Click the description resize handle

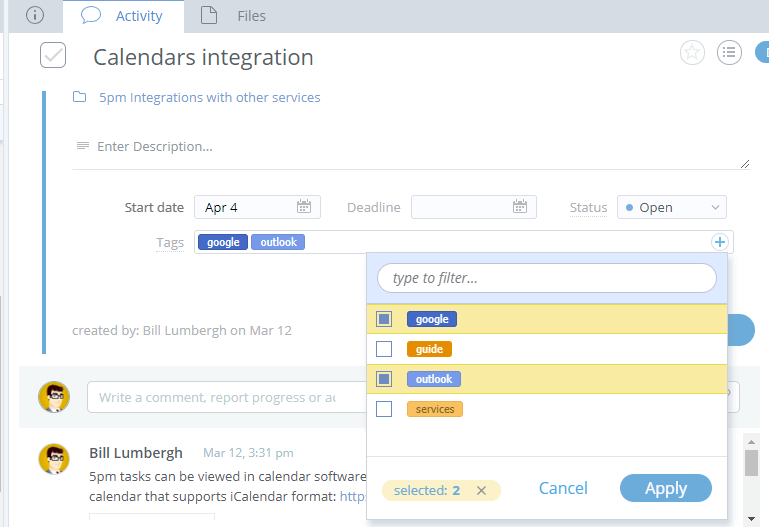coord(744,164)
